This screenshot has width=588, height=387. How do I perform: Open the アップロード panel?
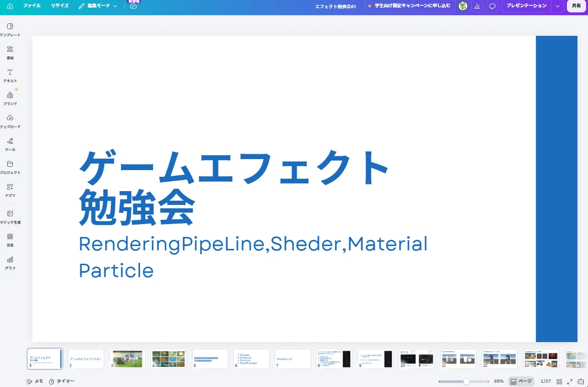pyautogui.click(x=10, y=121)
